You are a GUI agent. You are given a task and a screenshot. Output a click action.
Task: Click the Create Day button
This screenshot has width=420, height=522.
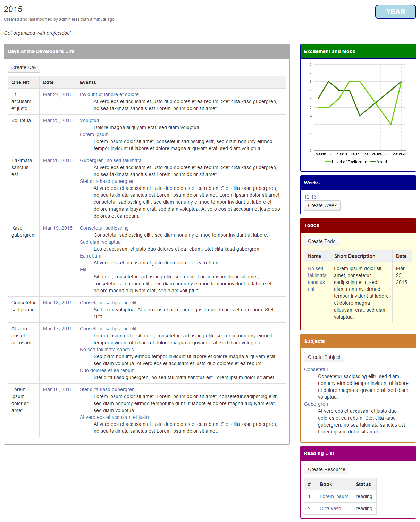[x=24, y=67]
